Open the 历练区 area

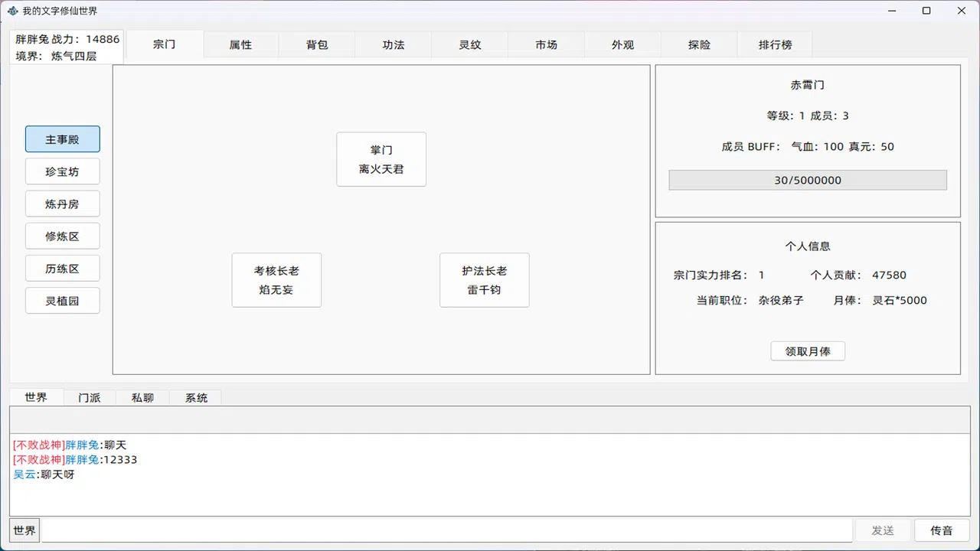tap(63, 269)
